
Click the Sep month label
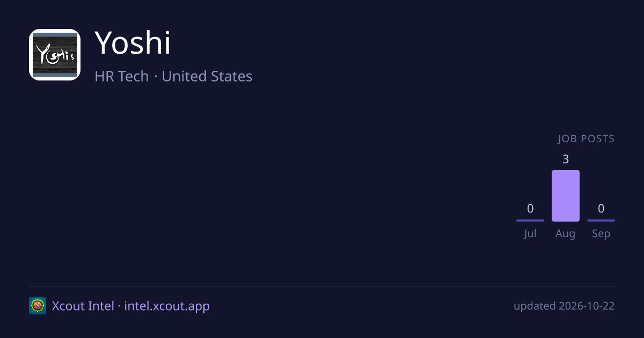coord(601,234)
